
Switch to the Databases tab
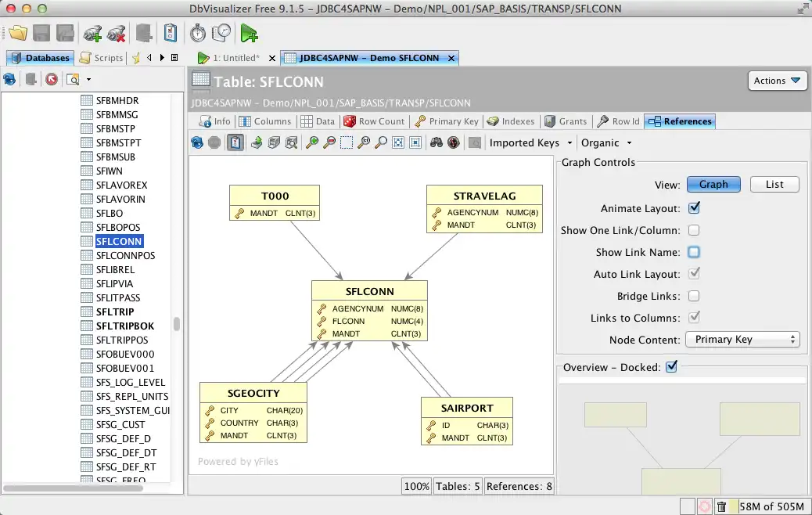[x=41, y=57]
